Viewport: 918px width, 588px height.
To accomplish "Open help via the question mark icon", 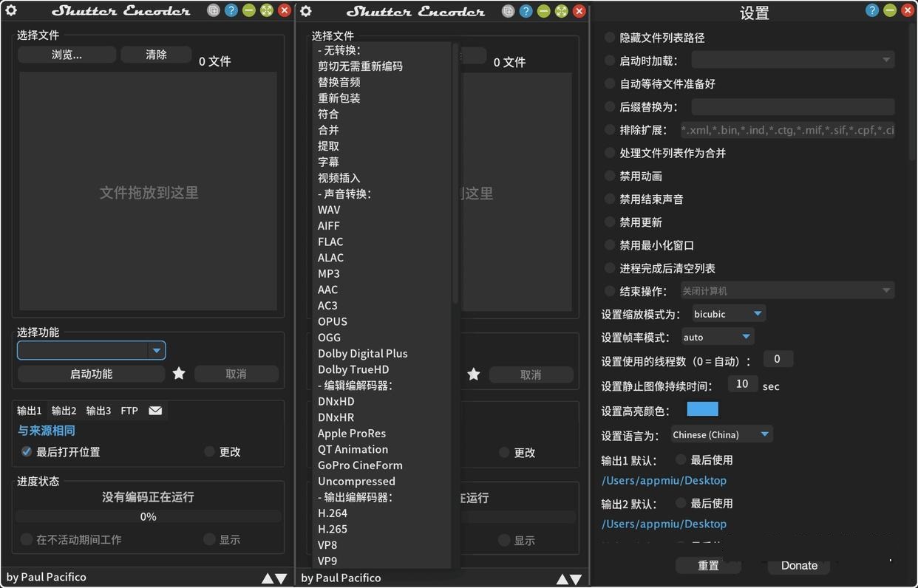I will pyautogui.click(x=231, y=10).
